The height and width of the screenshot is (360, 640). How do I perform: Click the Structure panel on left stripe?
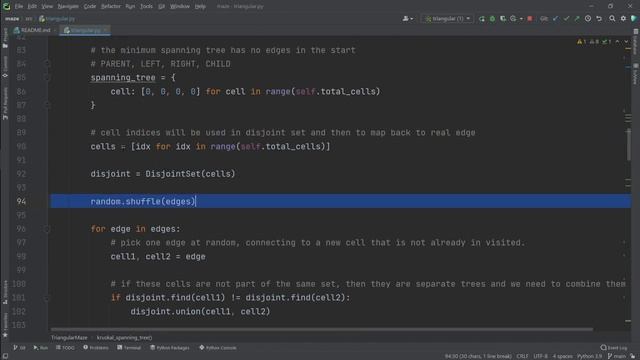5,293
